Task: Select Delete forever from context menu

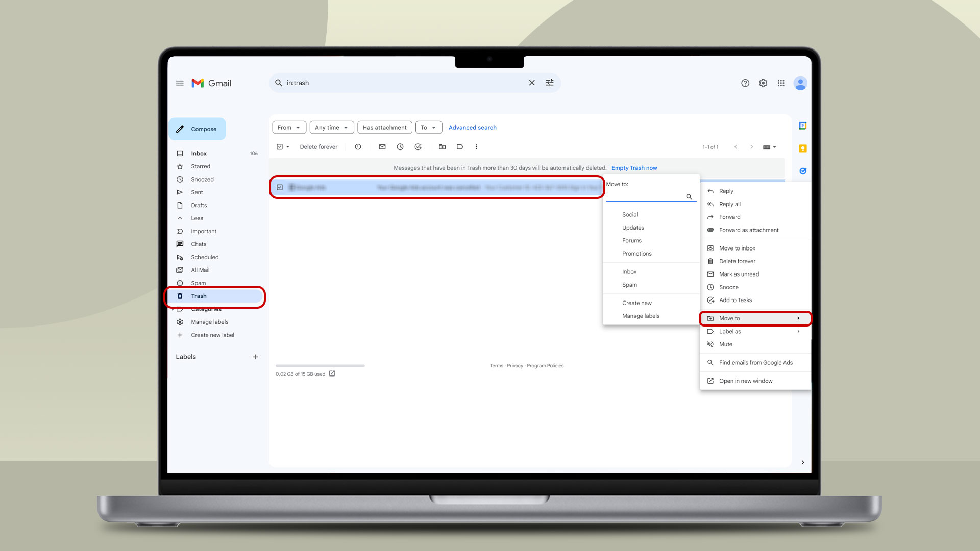Action: coord(737,261)
